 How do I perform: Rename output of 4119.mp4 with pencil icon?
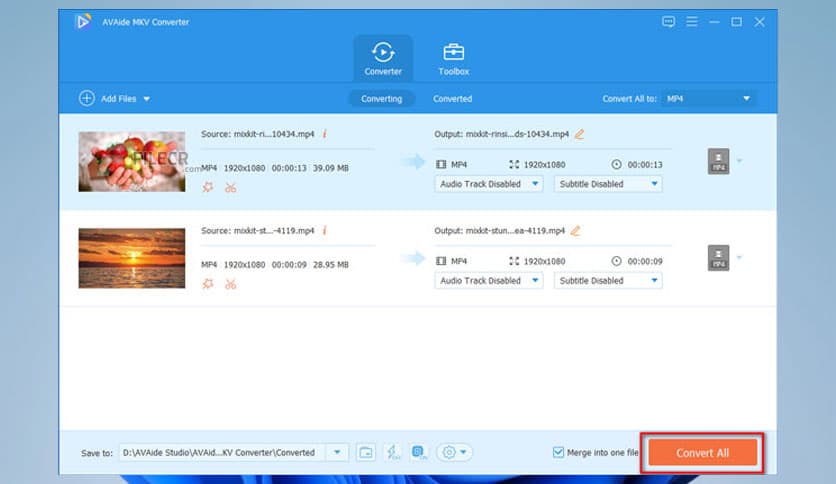pyautogui.click(x=575, y=231)
